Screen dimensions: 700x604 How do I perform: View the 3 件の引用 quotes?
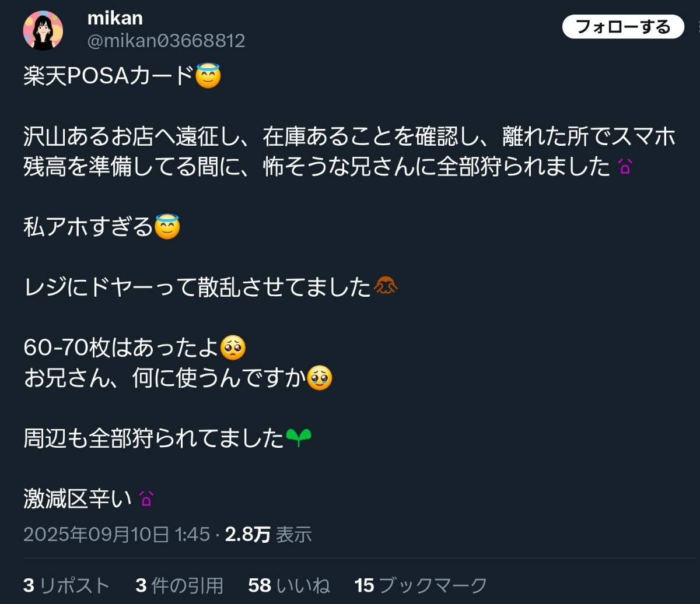point(179,585)
